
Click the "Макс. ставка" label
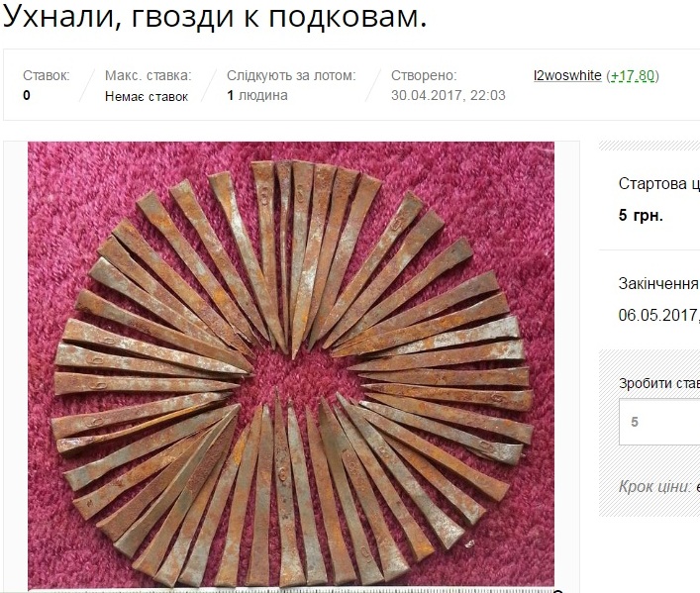pos(148,75)
